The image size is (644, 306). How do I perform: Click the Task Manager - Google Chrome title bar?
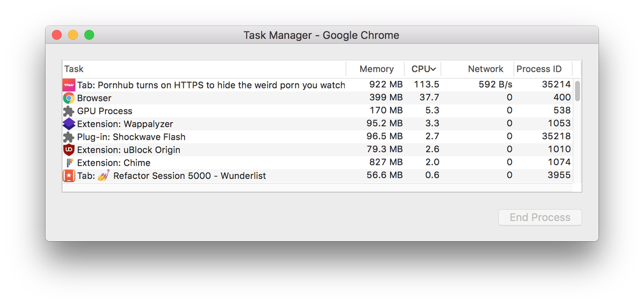[321, 35]
